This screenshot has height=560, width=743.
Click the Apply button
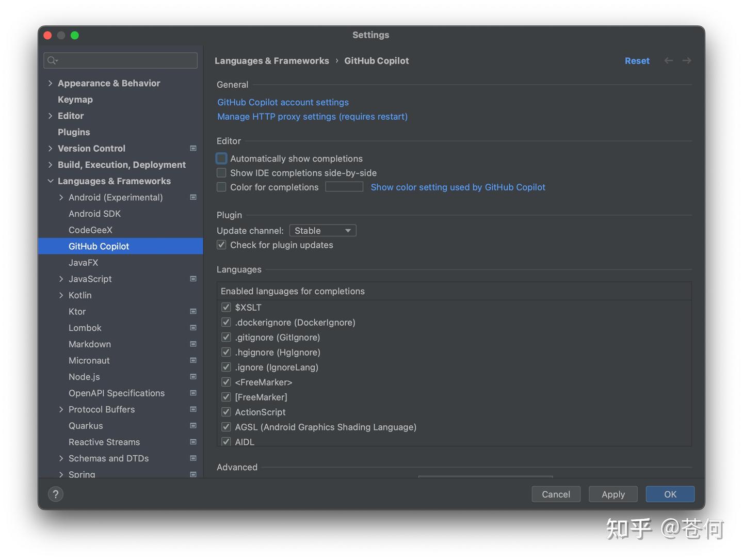tap(613, 494)
